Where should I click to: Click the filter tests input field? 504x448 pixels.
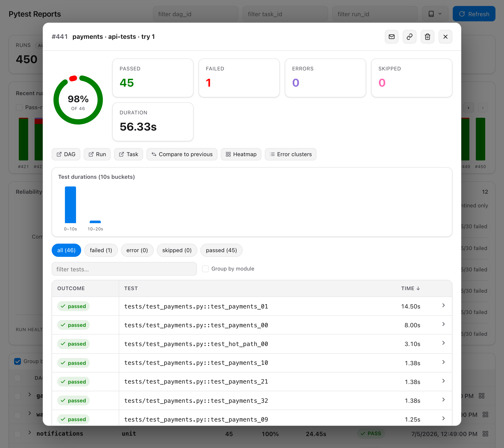(124, 269)
